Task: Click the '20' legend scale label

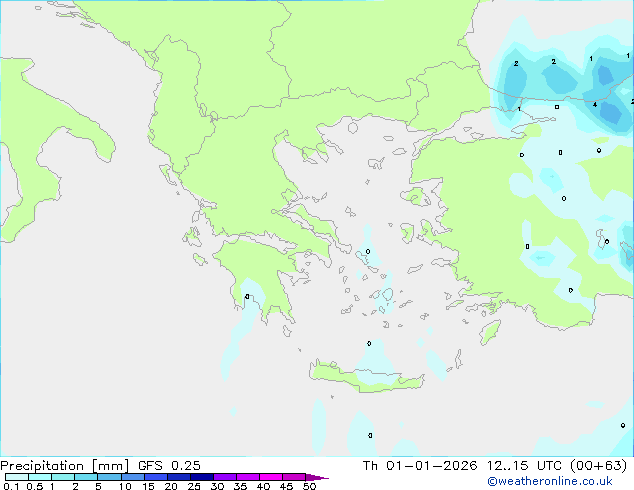Action: pyautogui.click(x=171, y=486)
